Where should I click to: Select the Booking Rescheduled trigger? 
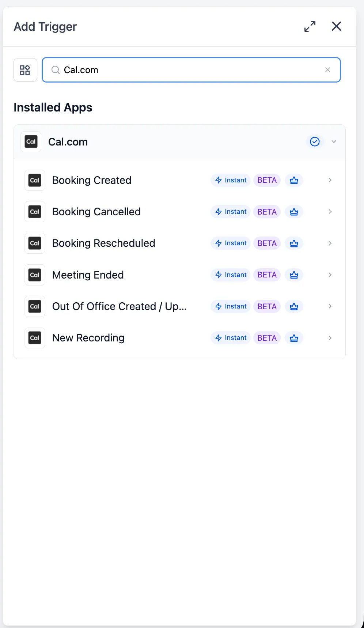179,243
